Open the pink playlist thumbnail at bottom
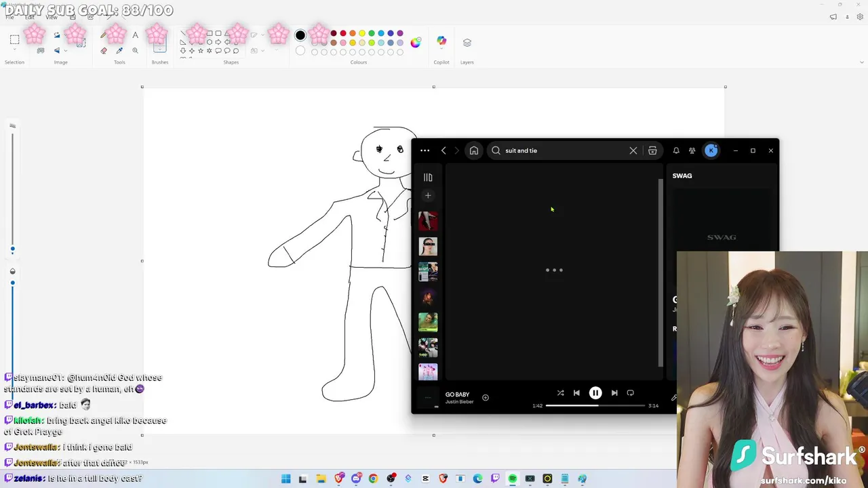Image resolution: width=868 pixels, height=488 pixels. [428, 371]
